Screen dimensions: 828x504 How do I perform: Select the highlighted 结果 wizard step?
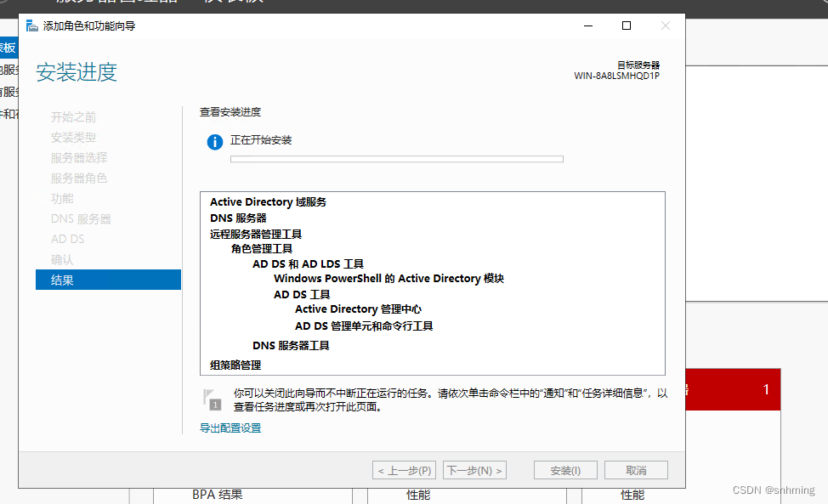(108, 280)
